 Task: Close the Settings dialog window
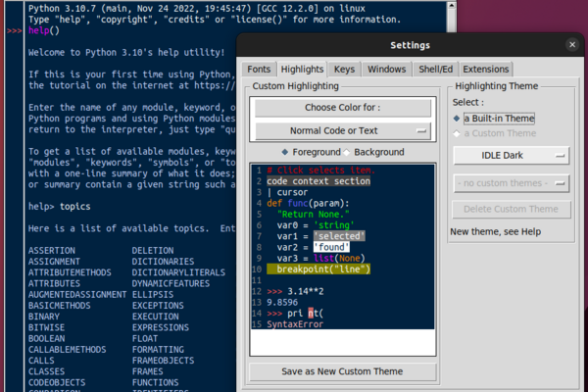[571, 45]
